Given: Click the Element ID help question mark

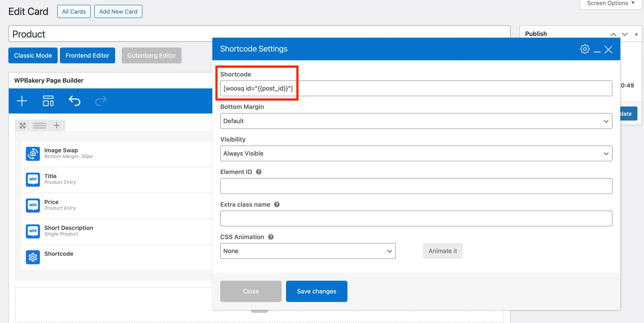Looking at the screenshot, I should pos(259,172).
